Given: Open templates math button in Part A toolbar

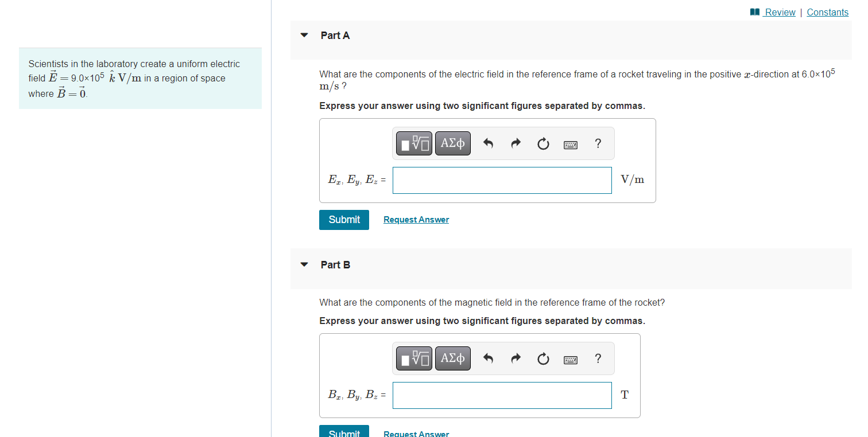Looking at the screenshot, I should click(413, 143).
